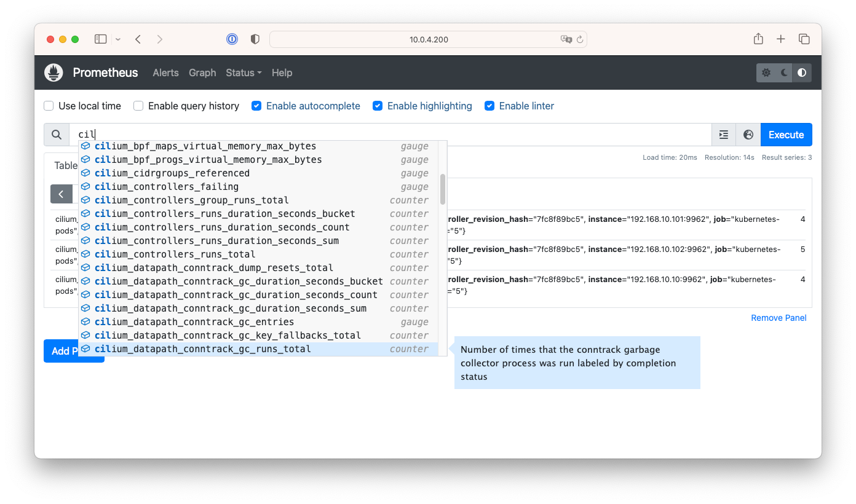Open the Graph page

[x=202, y=73]
